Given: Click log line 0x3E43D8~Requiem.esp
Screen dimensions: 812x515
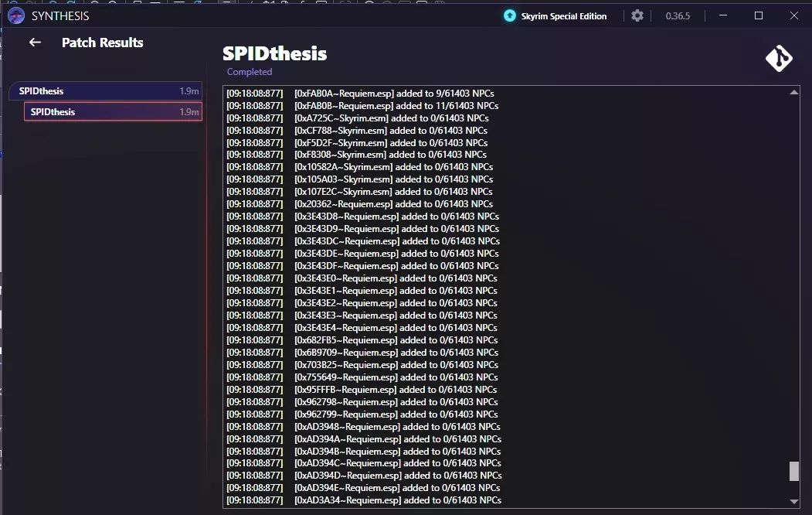Looking at the screenshot, I should click(x=363, y=217).
